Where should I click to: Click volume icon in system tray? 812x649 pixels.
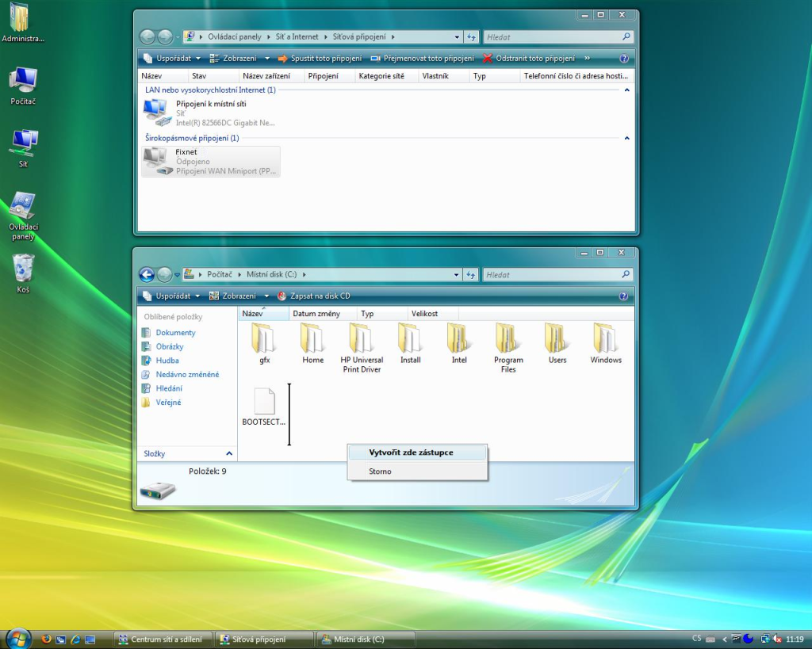[777, 639]
